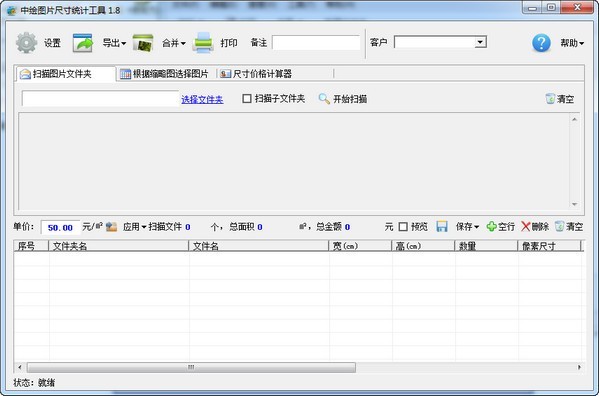The image size is (599, 396).
Task: Click the icon next to unit price
Action: tap(112, 227)
